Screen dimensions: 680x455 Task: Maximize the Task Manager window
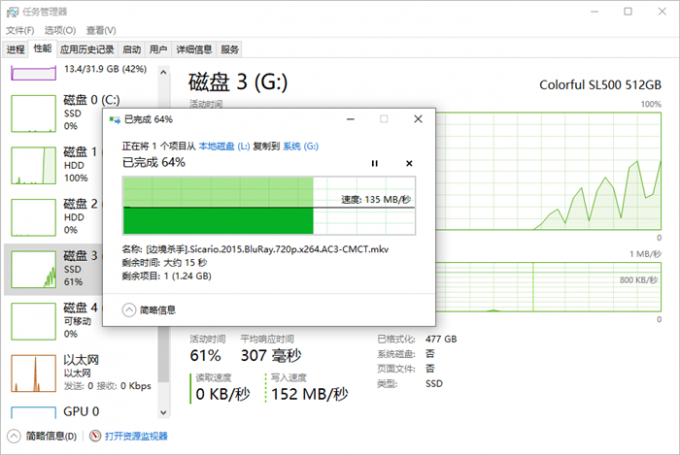(x=628, y=12)
